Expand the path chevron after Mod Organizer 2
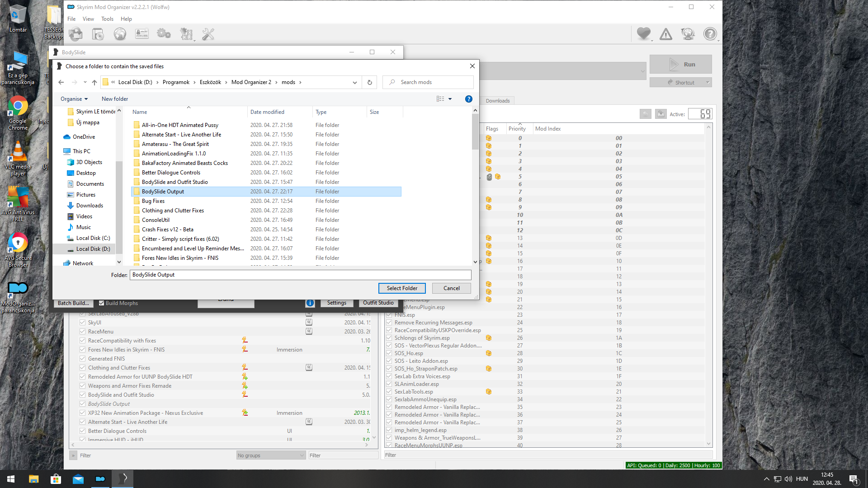The image size is (868, 488). tap(276, 82)
